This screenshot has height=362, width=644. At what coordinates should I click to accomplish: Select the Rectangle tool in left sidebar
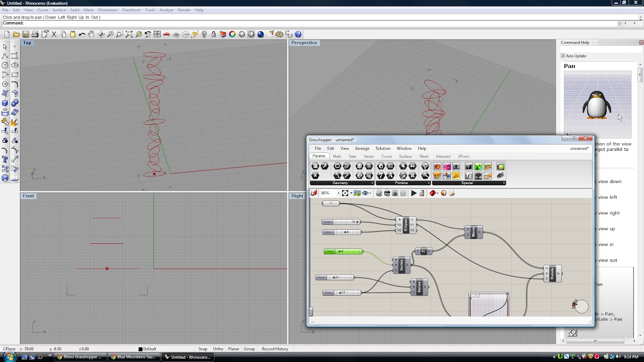point(15,75)
